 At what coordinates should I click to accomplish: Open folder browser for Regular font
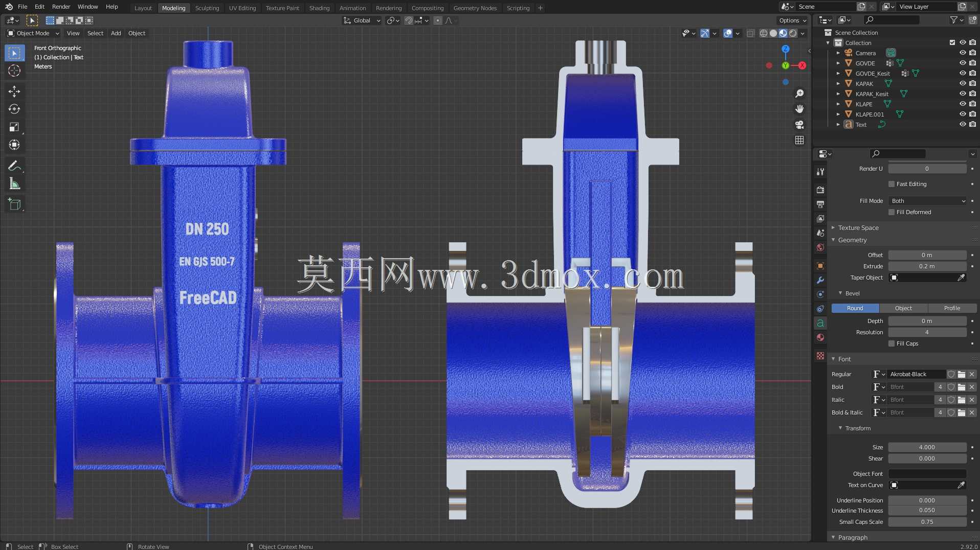click(x=962, y=374)
